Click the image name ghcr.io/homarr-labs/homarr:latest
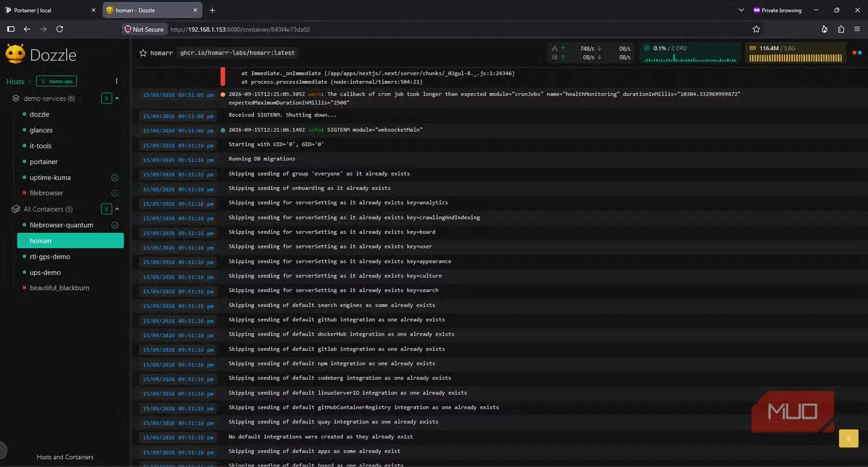868x467 pixels. pyautogui.click(x=238, y=53)
